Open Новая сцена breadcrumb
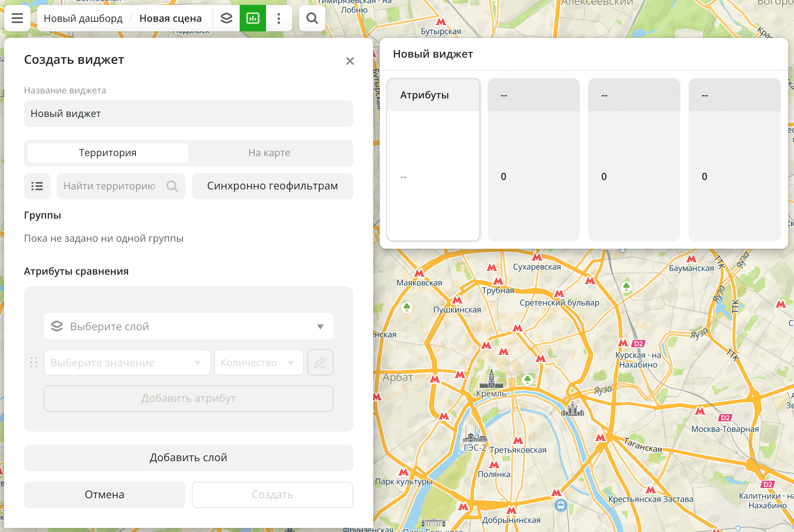Viewport: 794px width, 532px height. (170, 18)
